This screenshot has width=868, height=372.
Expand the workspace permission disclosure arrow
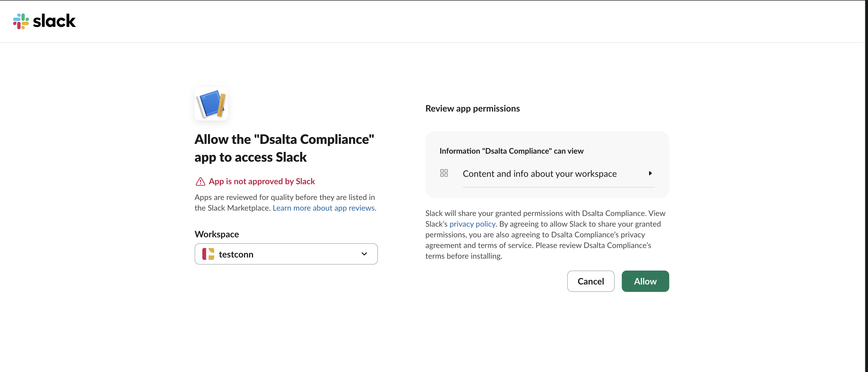[650, 173]
